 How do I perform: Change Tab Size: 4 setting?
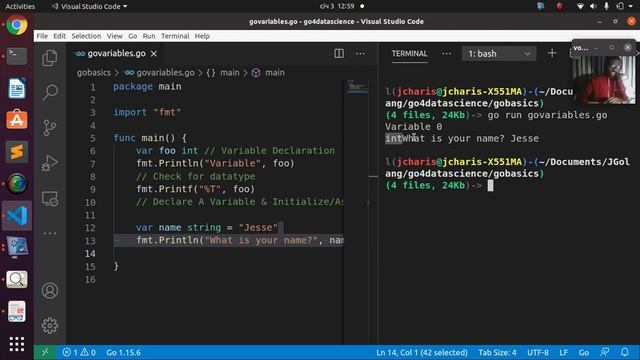497,352
